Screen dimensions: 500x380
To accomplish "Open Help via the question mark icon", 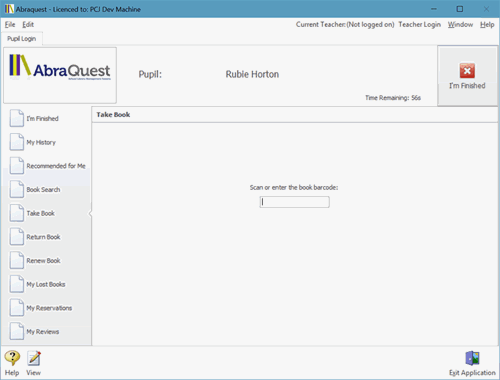I will coord(12,358).
